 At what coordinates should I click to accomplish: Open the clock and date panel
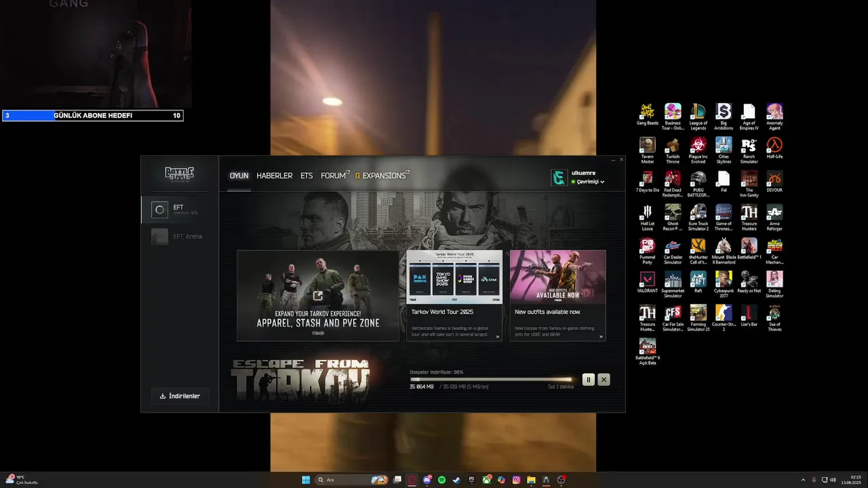[x=850, y=480]
